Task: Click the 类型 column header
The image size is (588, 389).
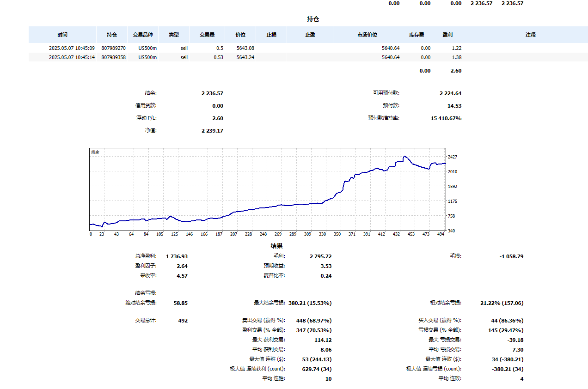Action: pos(174,35)
